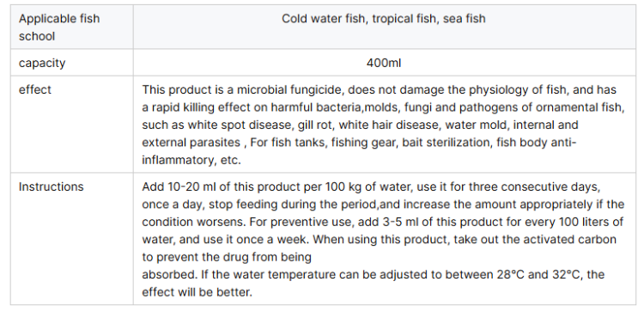Viewport: 644px width, 312px height.
Task: Click the 'take out the activated carbon' line
Action: (379, 239)
